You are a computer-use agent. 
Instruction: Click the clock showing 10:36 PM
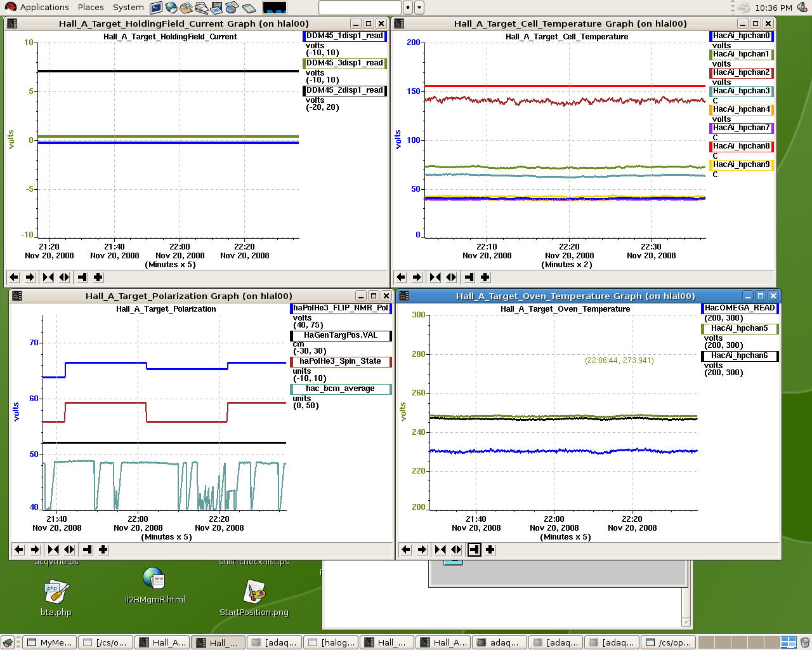pyautogui.click(x=773, y=8)
